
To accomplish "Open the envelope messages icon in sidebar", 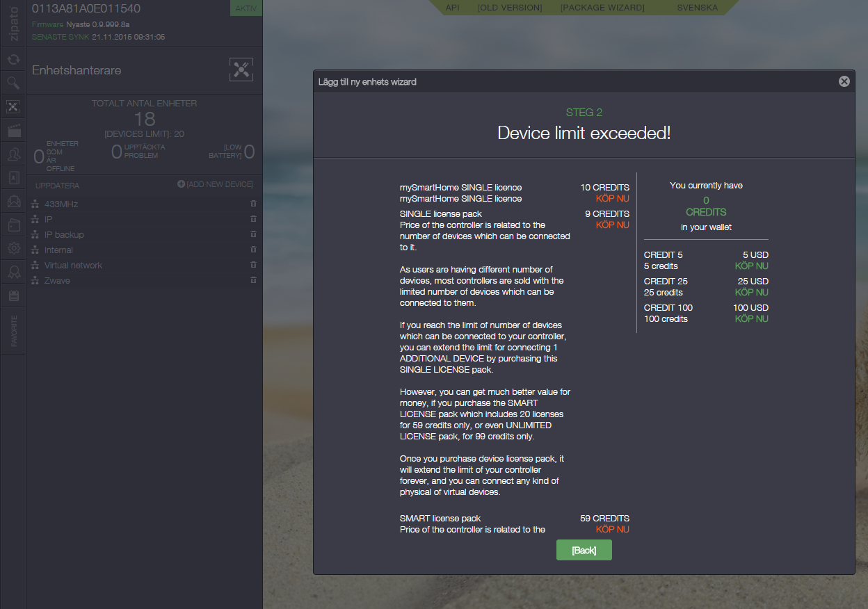I will (13, 202).
